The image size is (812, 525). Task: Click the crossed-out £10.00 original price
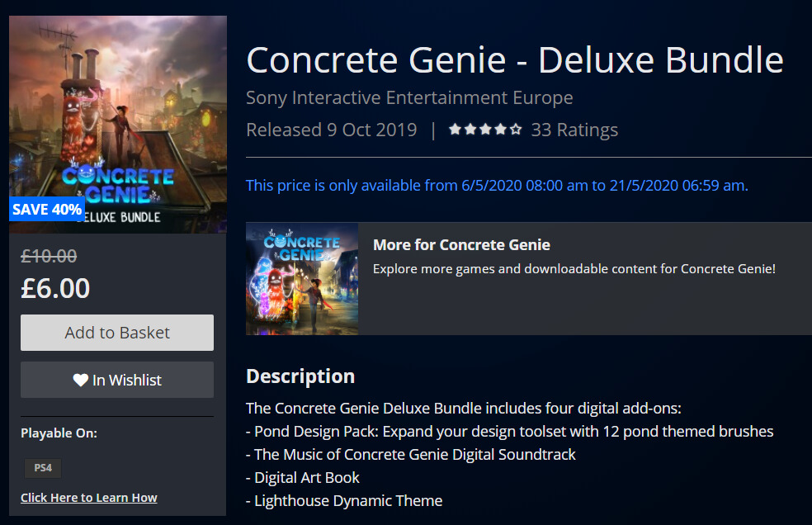click(x=49, y=257)
